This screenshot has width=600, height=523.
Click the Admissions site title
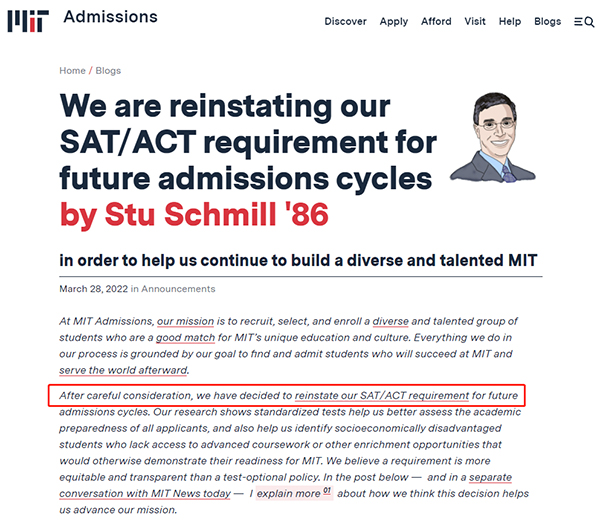click(x=111, y=17)
